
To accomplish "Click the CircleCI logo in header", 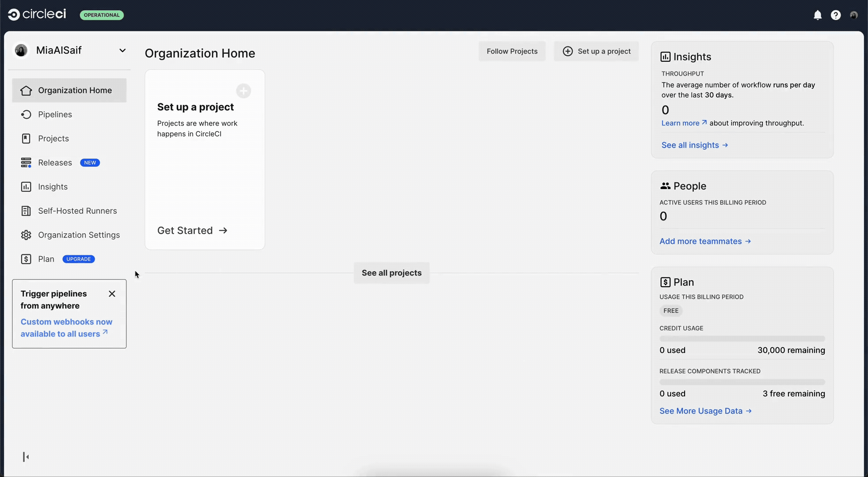I will [37, 15].
